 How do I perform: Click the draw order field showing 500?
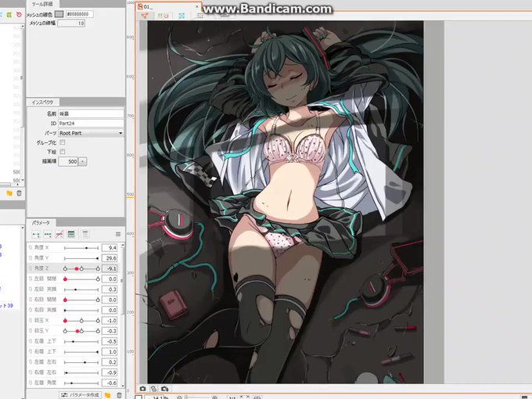coord(68,161)
